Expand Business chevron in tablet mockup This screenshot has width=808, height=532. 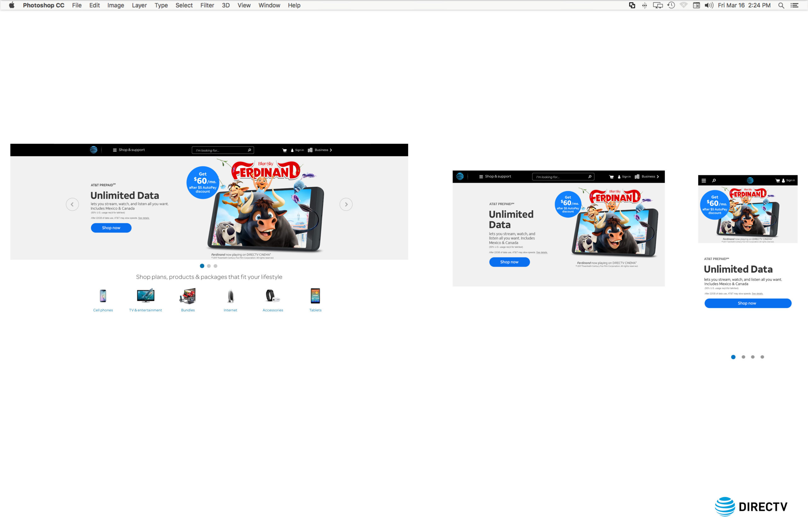657,176
